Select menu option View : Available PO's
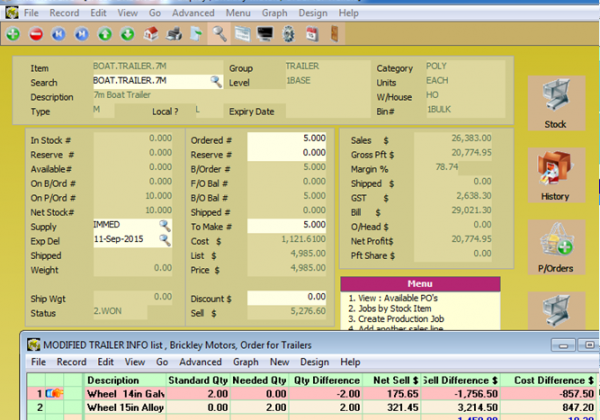Image resolution: width=600 pixels, height=420 pixels. pyautogui.click(x=393, y=298)
